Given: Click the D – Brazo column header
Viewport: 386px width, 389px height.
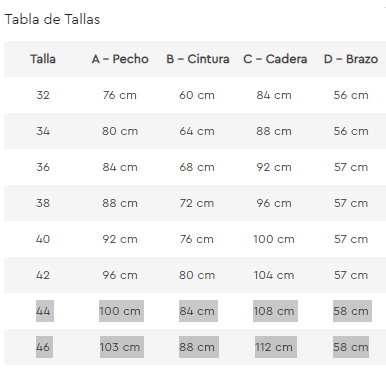Looking at the screenshot, I should point(351,59).
